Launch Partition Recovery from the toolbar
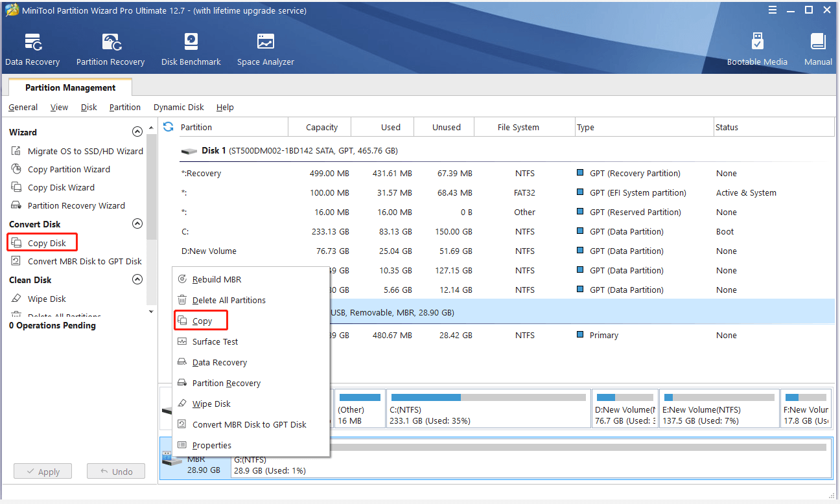The height and width of the screenshot is (504, 840). (110, 50)
